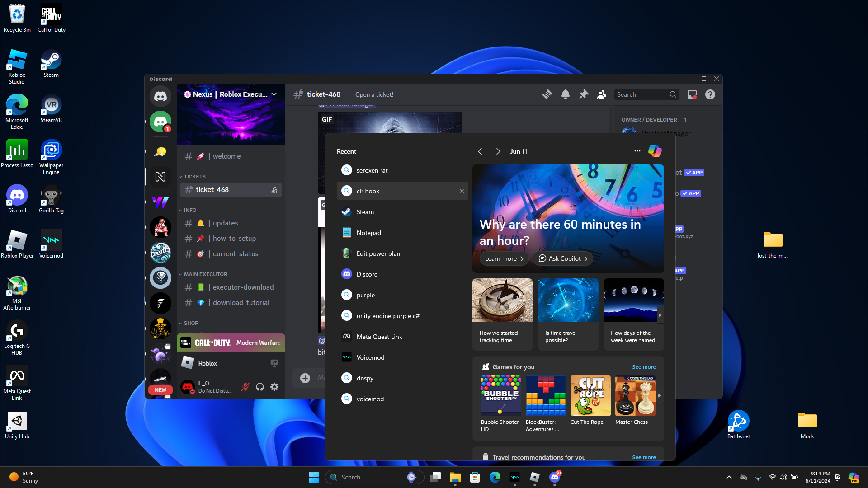Open Discord user settings gear
This screenshot has height=488, width=868.
coord(274,387)
